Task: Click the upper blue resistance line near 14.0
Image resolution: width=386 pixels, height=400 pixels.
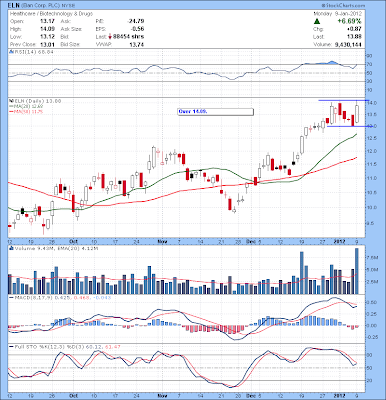Action: coord(343,100)
